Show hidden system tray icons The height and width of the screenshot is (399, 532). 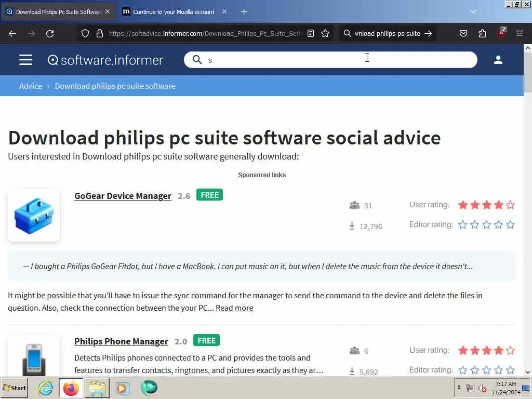[x=459, y=387]
